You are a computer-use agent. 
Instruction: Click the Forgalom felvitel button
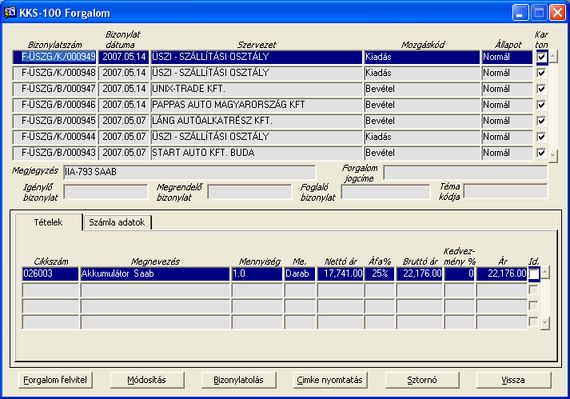coord(55,380)
